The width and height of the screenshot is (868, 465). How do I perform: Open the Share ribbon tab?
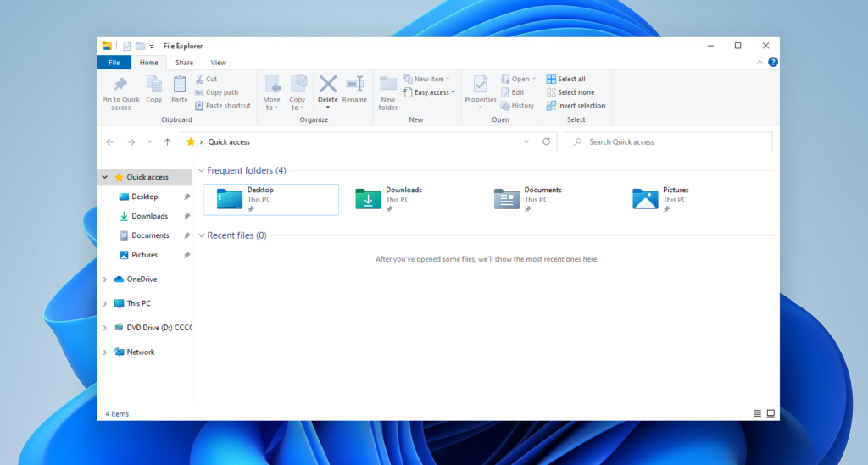tap(184, 63)
